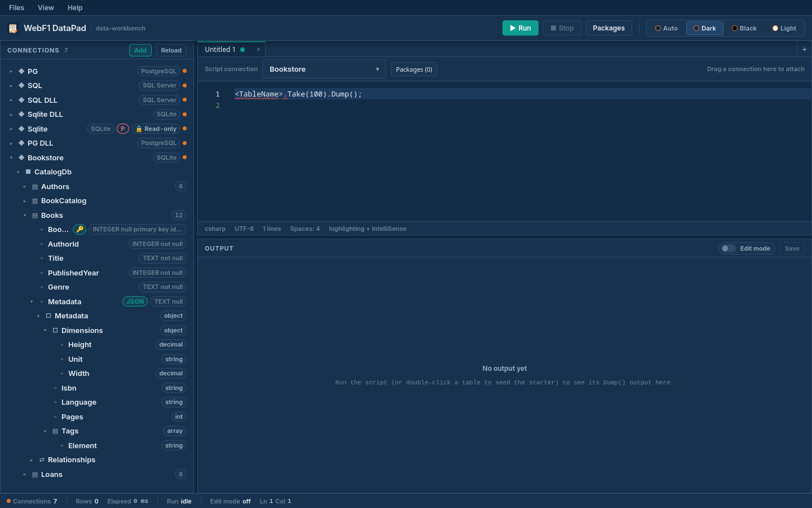
Task: Open the Help menu
Action: (x=75, y=8)
